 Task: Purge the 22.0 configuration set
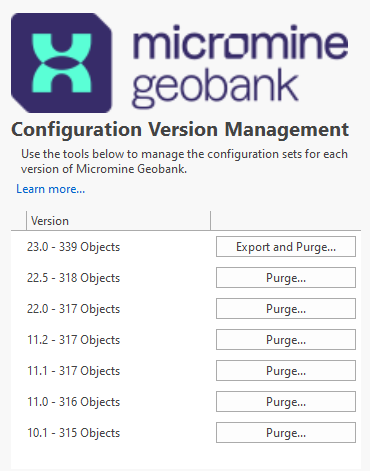click(286, 309)
